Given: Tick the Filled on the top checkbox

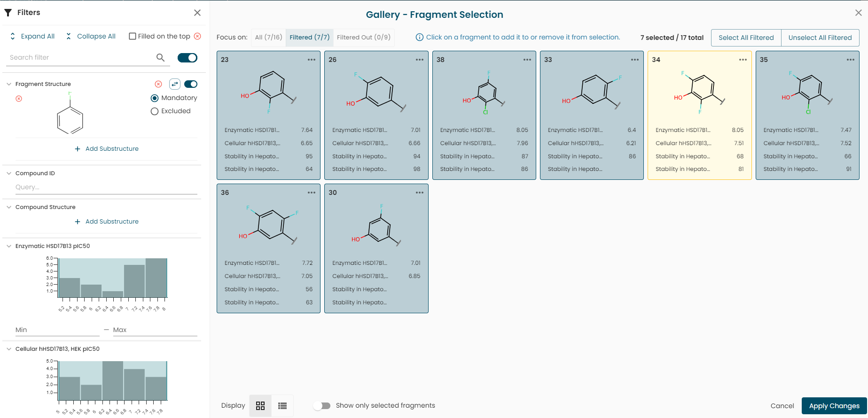Looking at the screenshot, I should (133, 36).
